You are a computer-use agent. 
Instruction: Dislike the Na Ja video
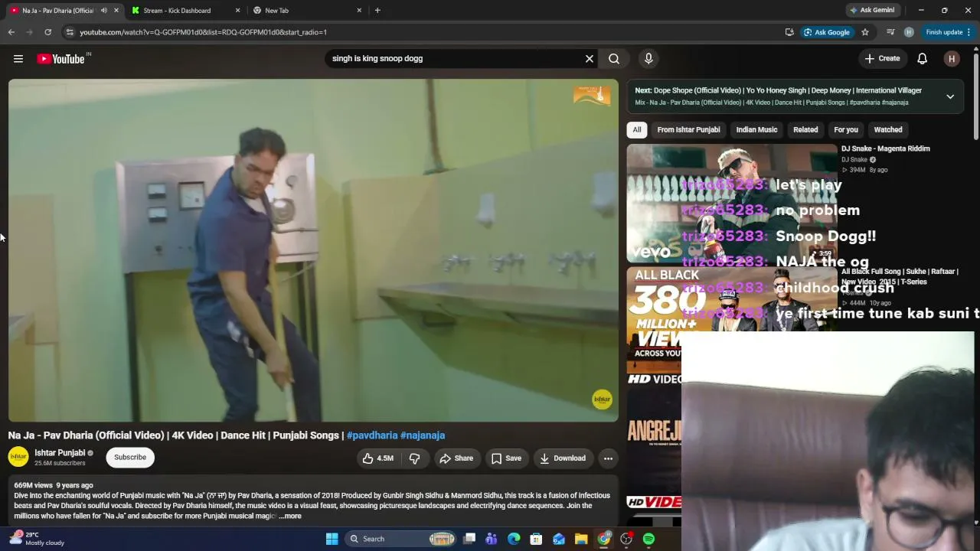[x=414, y=458]
